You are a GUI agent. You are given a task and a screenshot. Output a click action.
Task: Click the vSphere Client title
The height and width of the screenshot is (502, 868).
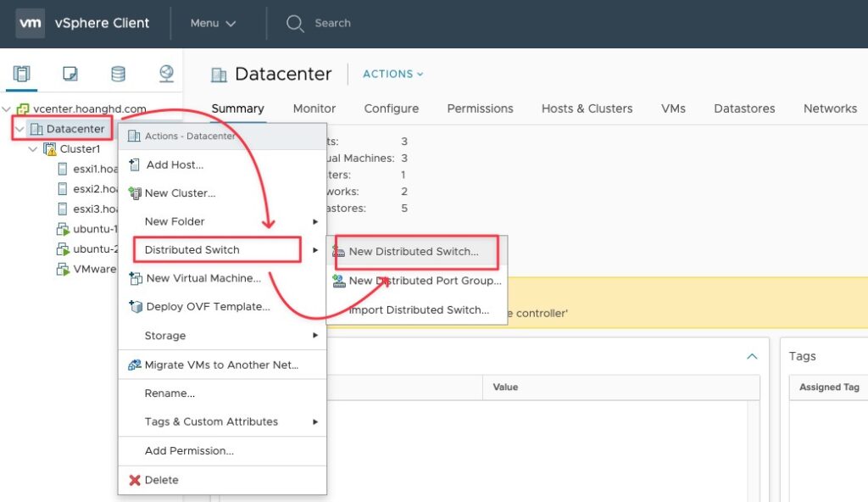[x=102, y=23]
